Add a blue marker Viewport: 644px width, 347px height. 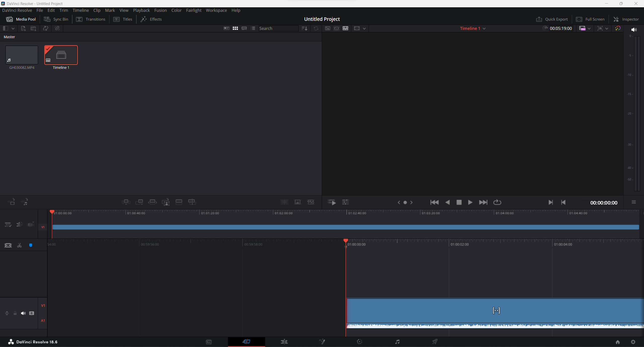click(x=31, y=245)
